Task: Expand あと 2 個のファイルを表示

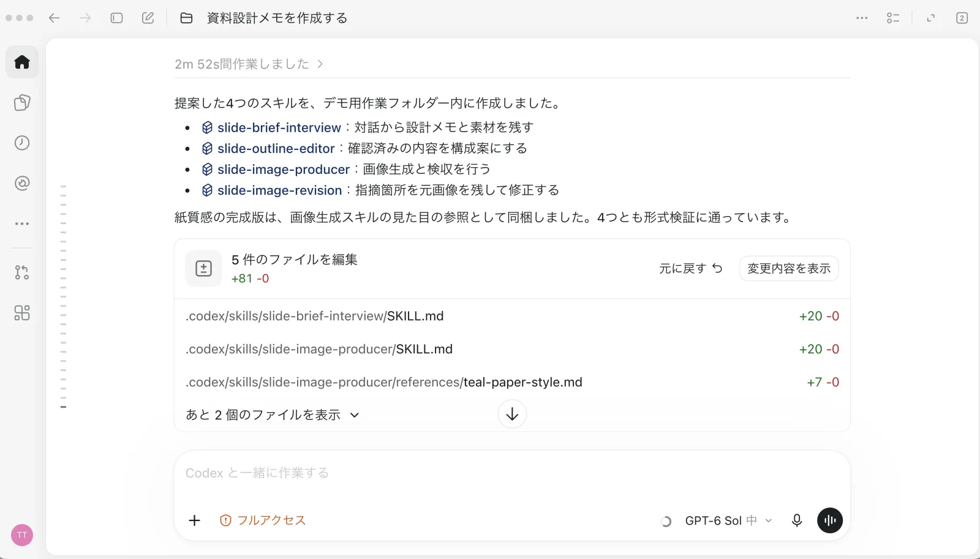Action: click(273, 415)
